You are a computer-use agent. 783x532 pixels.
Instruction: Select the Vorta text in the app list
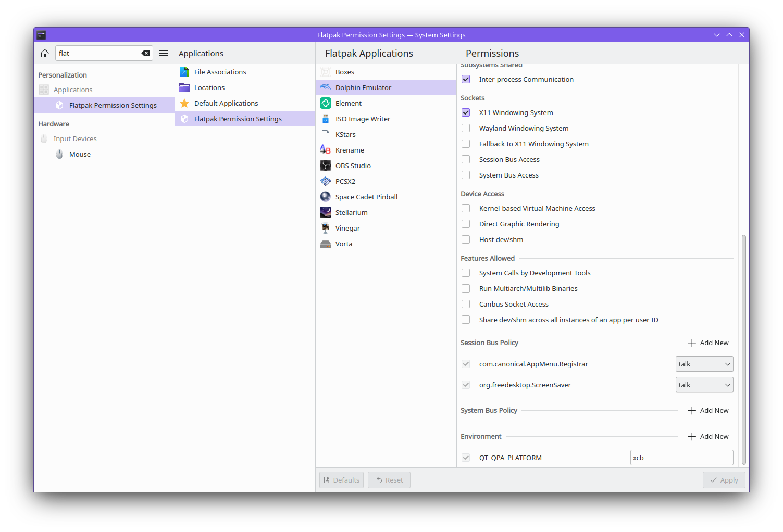344,244
